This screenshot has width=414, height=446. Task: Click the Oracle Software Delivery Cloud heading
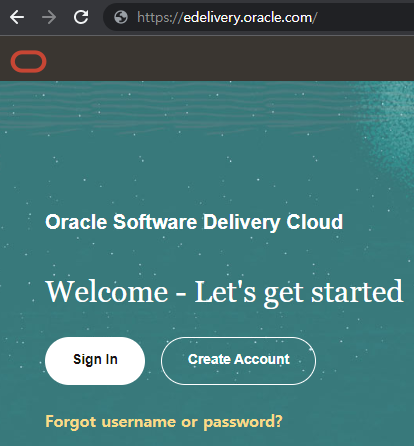tap(194, 222)
